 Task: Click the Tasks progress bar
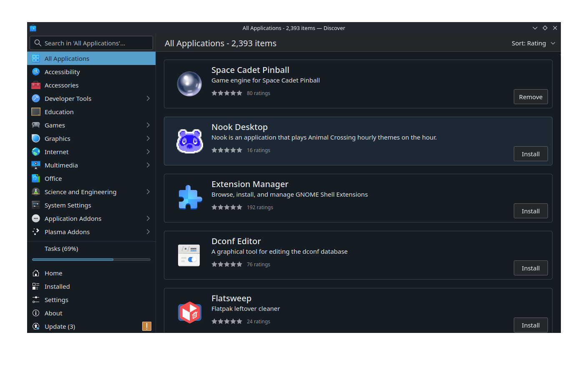(91, 260)
